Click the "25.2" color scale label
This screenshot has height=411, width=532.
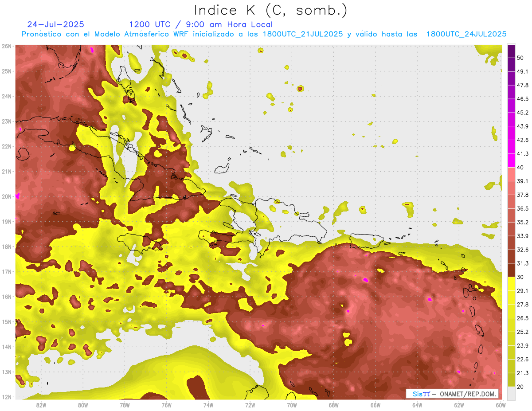tap(523, 332)
